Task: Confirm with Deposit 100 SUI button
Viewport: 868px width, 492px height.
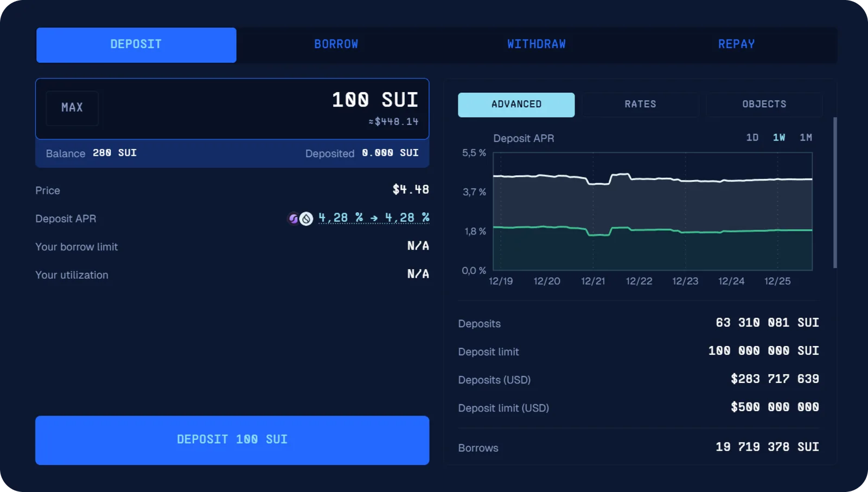Action: 232,440
